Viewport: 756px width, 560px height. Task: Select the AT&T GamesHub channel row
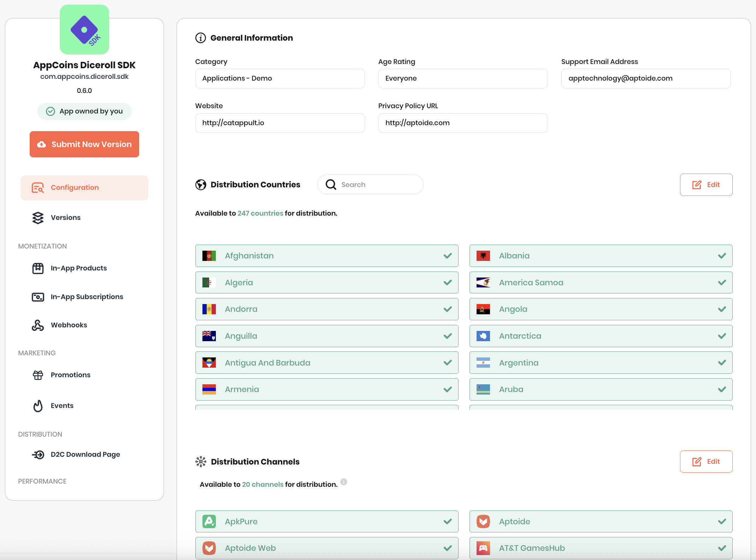tap(601, 548)
